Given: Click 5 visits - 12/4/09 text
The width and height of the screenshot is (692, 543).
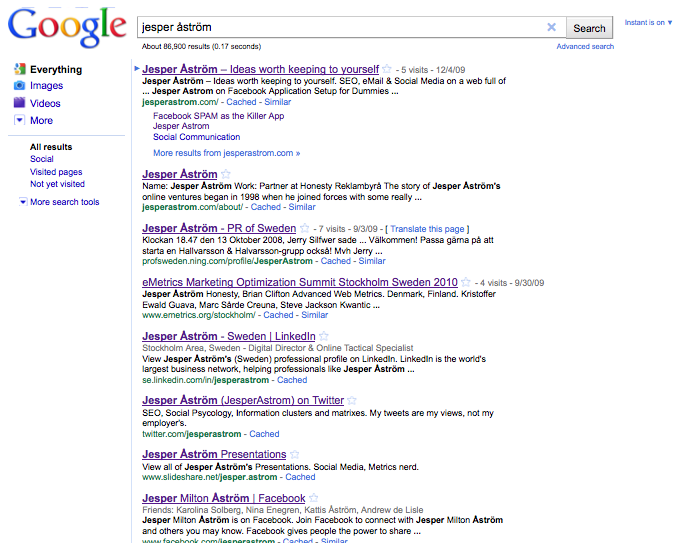Looking at the screenshot, I should [433, 70].
